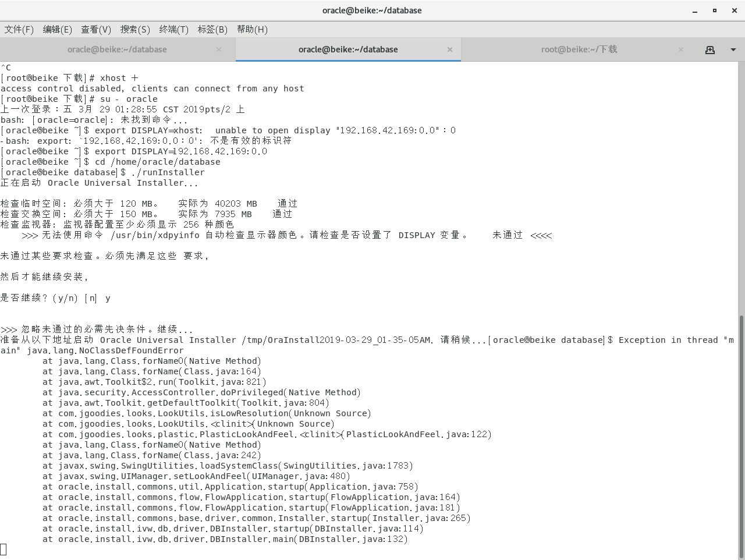
Task: Click the new tab icon
Action: [x=710, y=49]
